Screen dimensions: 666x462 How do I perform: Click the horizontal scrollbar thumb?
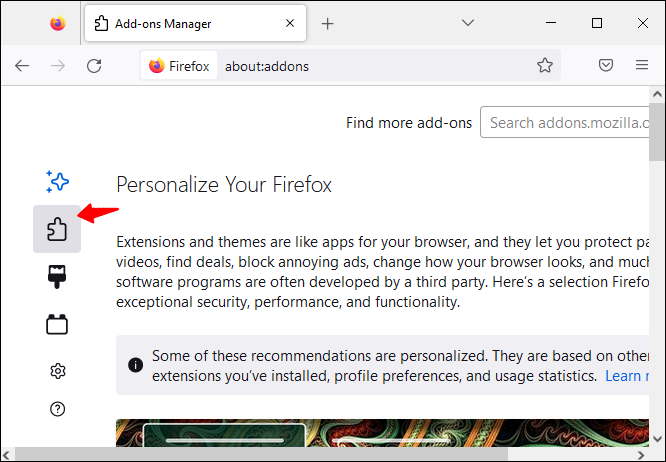[x=261, y=455]
